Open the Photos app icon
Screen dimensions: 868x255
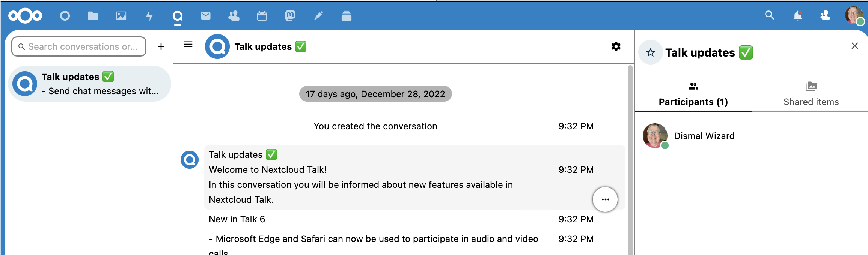point(121,16)
